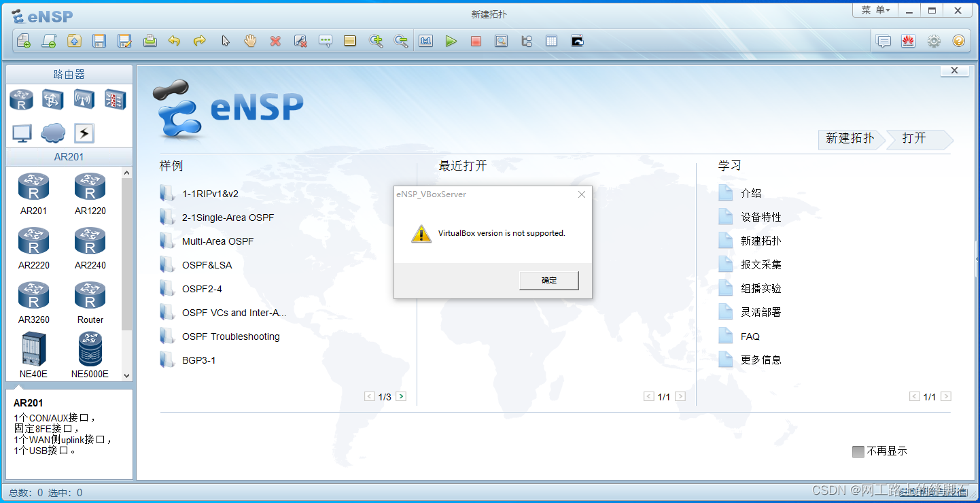Click the green Start Devices play icon
The height and width of the screenshot is (503, 980).
pyautogui.click(x=451, y=41)
